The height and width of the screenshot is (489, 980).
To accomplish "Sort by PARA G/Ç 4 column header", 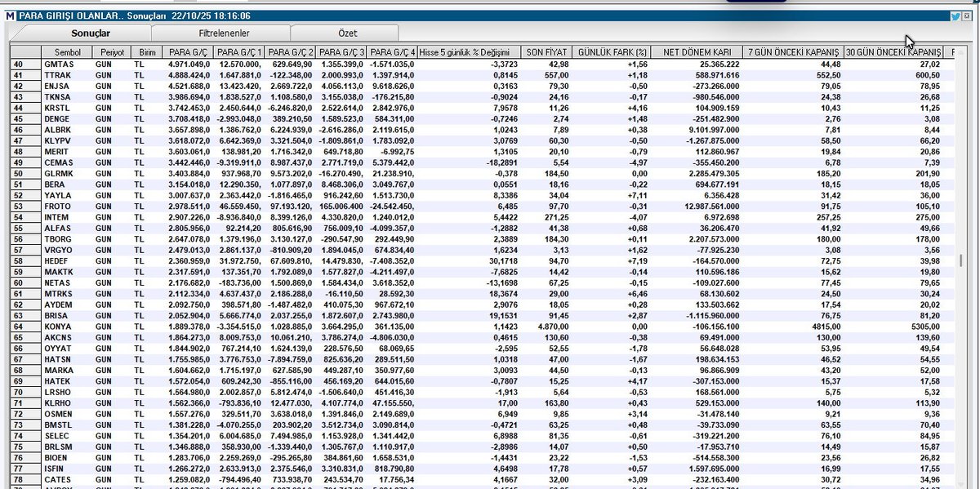I will tap(394, 51).
